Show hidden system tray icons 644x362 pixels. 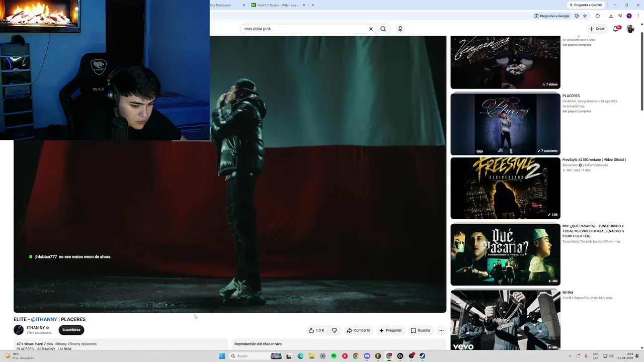(x=571, y=356)
